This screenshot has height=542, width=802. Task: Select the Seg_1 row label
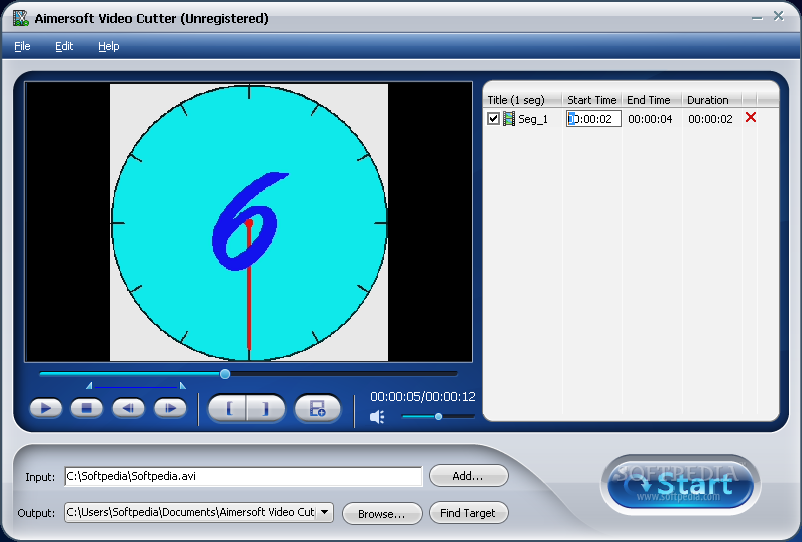[532, 119]
